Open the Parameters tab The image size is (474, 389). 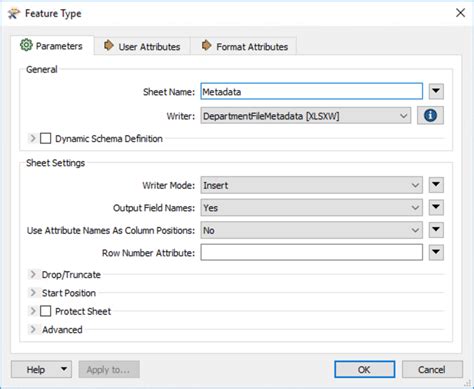pos(52,46)
